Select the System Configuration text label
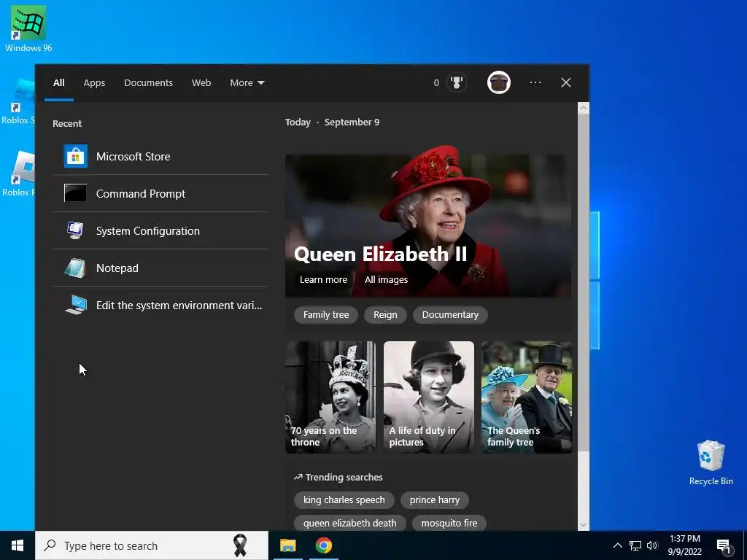 pyautogui.click(x=147, y=230)
